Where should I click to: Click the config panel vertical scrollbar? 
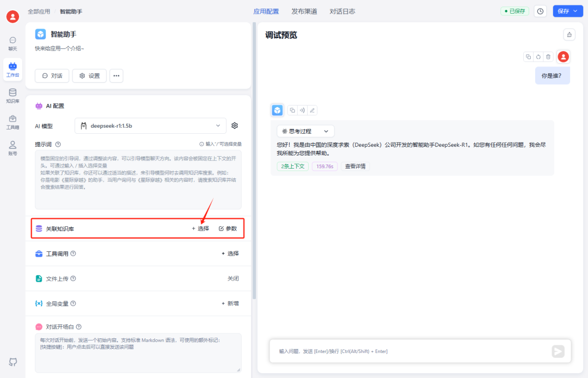(x=254, y=160)
